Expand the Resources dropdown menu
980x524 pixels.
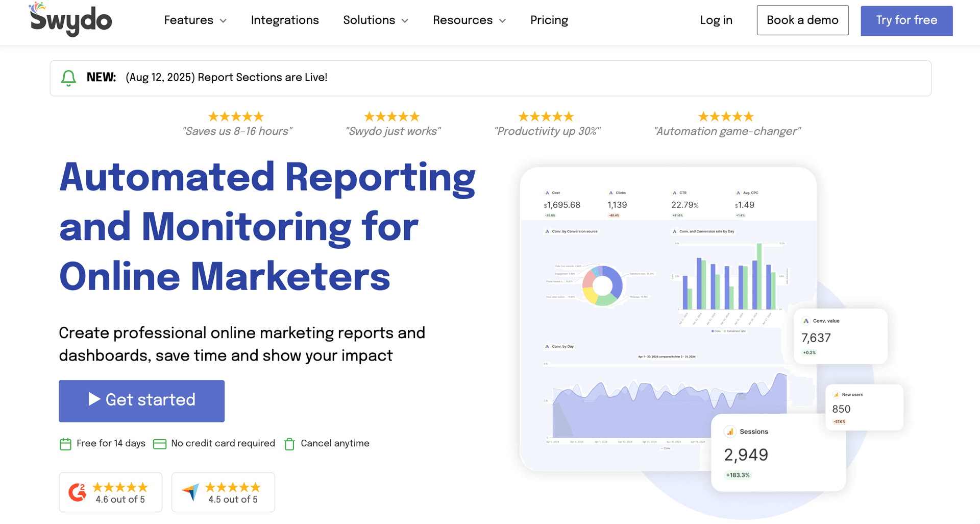469,20
